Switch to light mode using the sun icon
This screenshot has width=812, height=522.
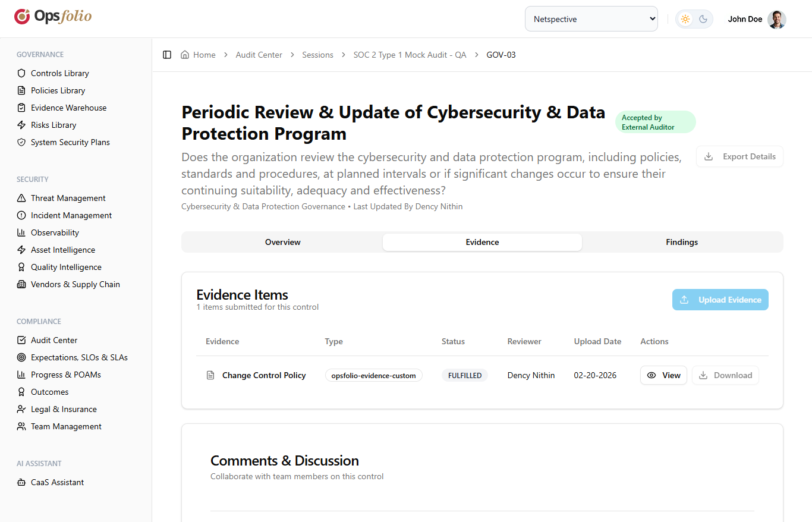pyautogui.click(x=685, y=18)
